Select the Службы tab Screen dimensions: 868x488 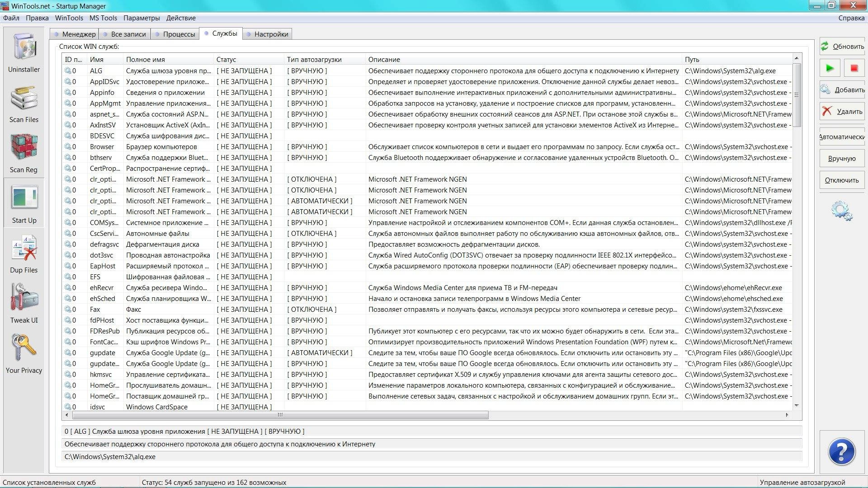[221, 33]
